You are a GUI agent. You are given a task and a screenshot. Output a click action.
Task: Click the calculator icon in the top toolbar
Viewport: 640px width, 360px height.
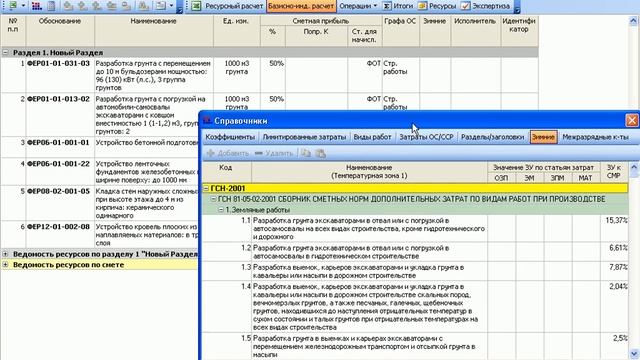[51, 6]
